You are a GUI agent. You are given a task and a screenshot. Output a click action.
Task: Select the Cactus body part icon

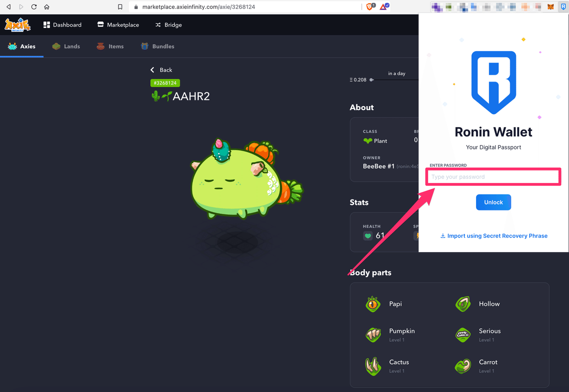pyautogui.click(x=373, y=366)
